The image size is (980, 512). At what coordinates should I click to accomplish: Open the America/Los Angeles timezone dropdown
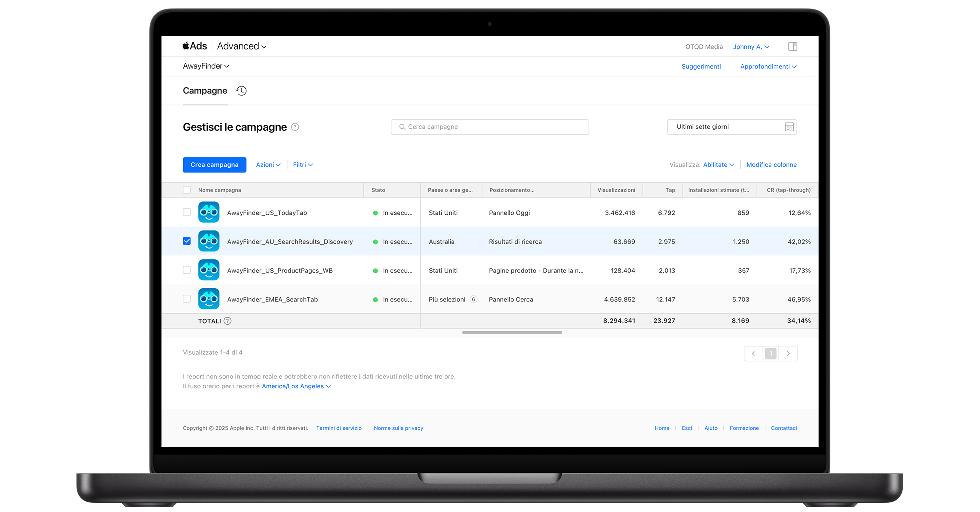pyautogui.click(x=296, y=386)
